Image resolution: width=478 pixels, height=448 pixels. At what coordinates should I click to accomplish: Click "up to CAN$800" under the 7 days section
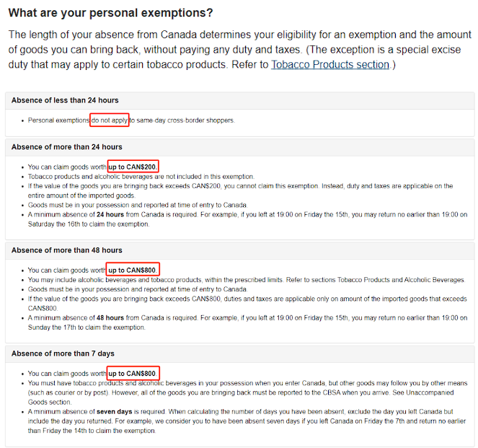click(x=133, y=374)
